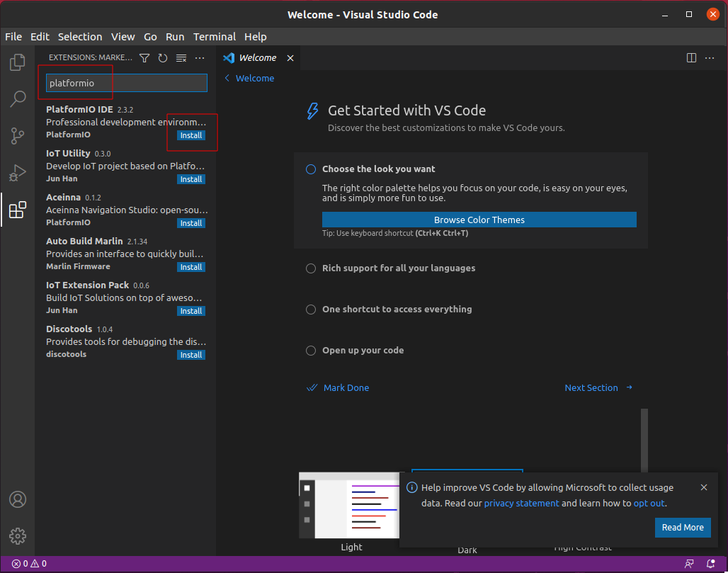Click the Welcome breadcrumb link
728x573 pixels.
coord(255,78)
